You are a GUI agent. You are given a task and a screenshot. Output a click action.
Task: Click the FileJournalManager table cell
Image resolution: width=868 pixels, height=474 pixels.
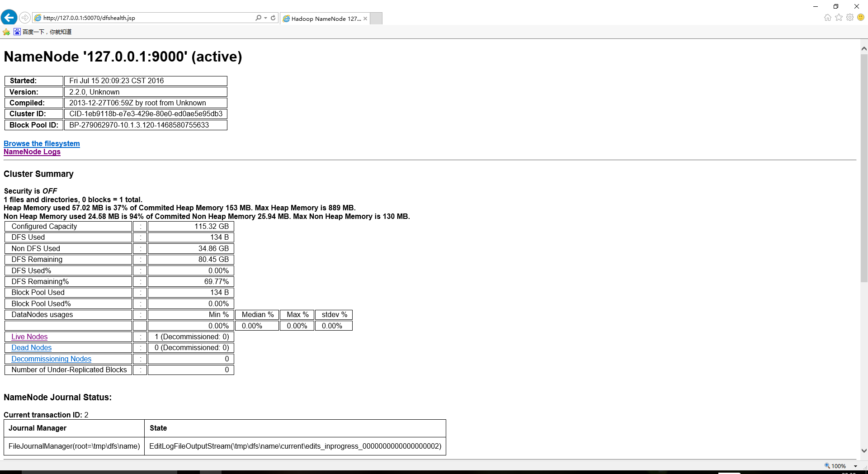point(74,446)
